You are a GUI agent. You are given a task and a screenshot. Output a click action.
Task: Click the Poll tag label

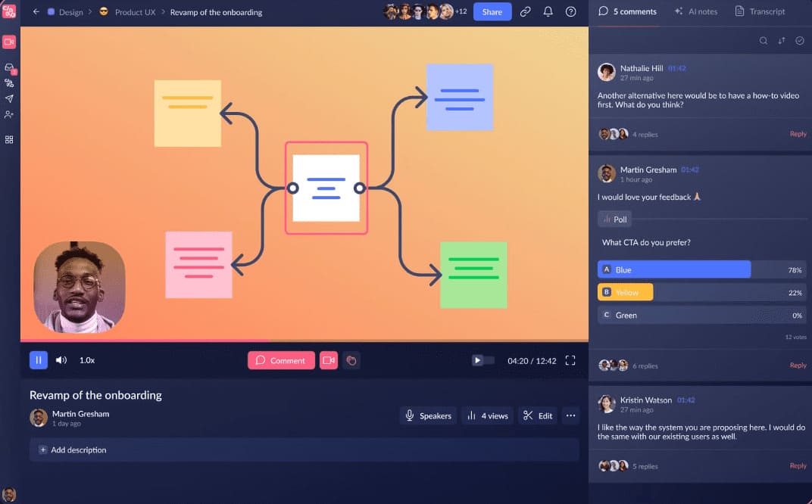tap(615, 219)
